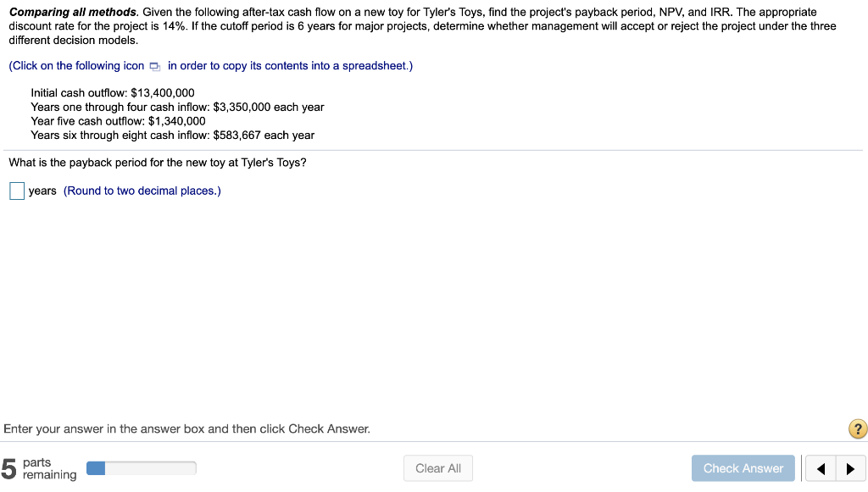868x492 pixels.
Task: Select the 'Round to two decimal places' hint text
Action: 143,191
